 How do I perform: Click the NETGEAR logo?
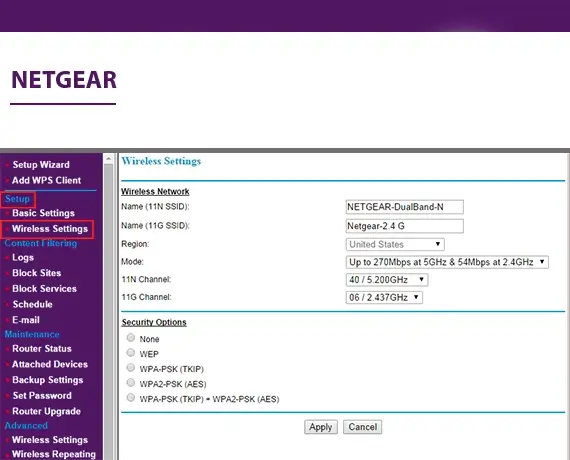(64, 80)
